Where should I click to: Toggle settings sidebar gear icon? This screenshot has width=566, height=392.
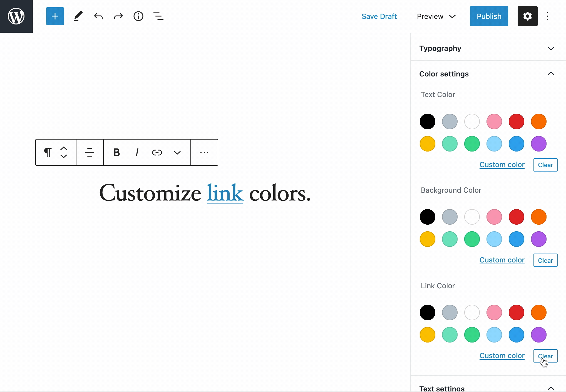(527, 16)
